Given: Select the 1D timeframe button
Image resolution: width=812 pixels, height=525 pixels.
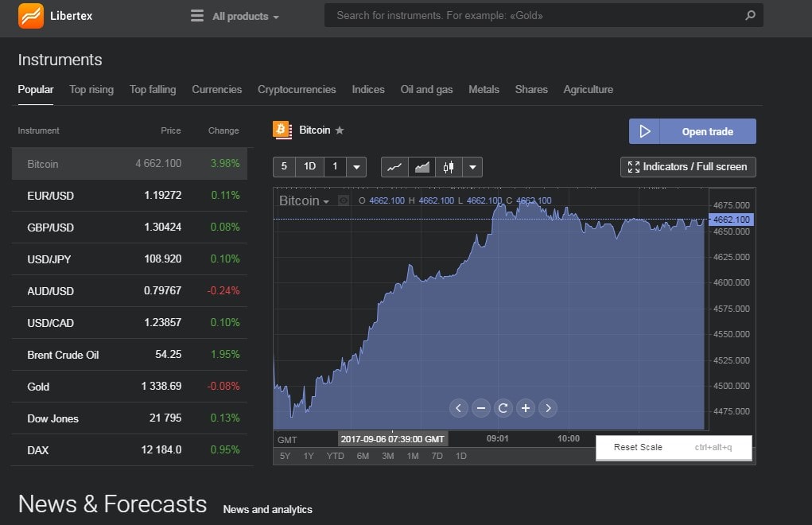Looking at the screenshot, I should tap(309, 167).
